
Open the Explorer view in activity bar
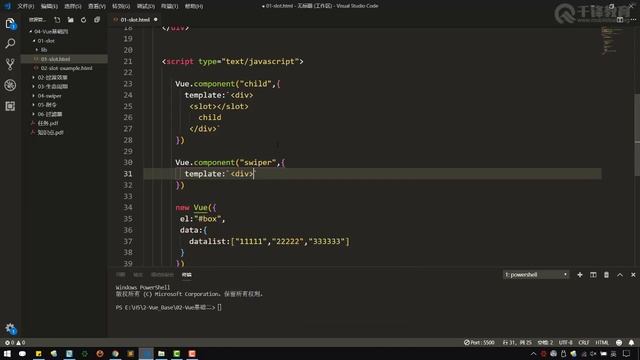(x=10, y=24)
